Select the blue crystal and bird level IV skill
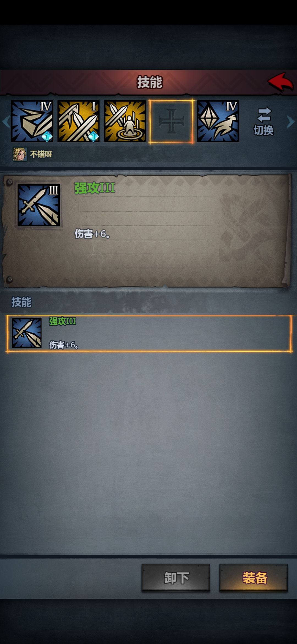Viewport: 297px width, 644px height. (218, 121)
